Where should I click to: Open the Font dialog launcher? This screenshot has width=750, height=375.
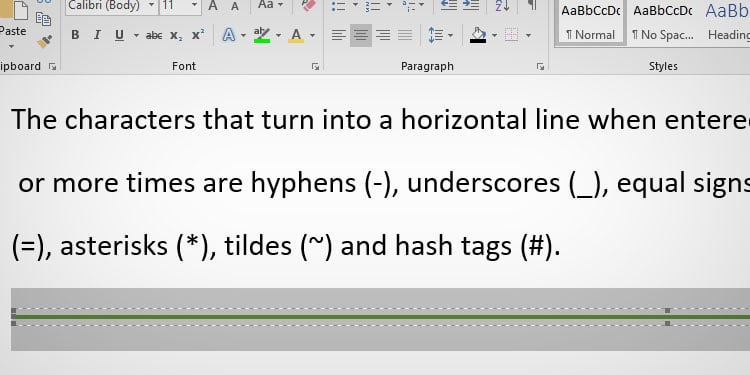tap(315, 66)
